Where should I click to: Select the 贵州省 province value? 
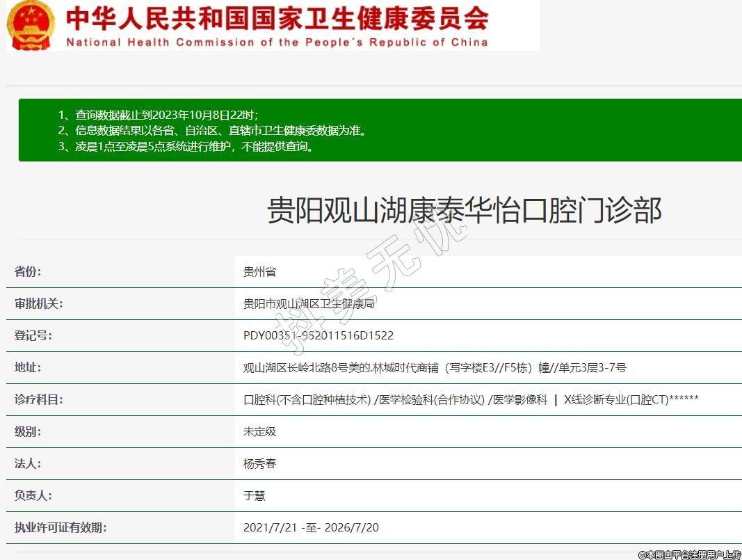(259, 271)
